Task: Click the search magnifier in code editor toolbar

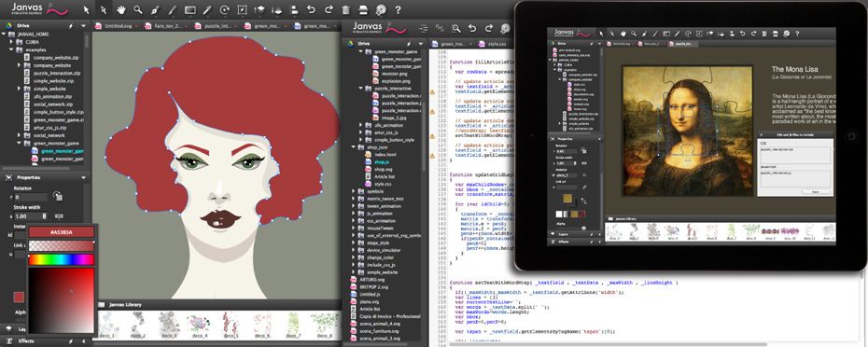Action: (x=456, y=28)
